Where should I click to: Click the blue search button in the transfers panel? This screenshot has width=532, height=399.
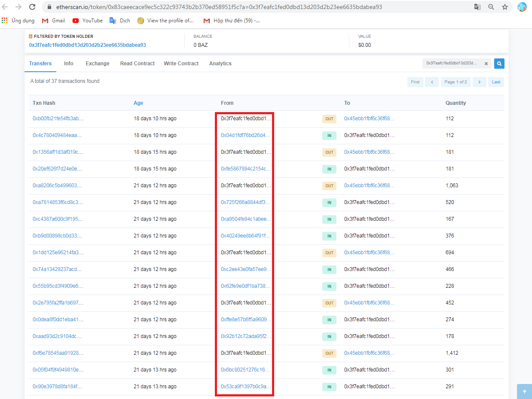tap(499, 64)
